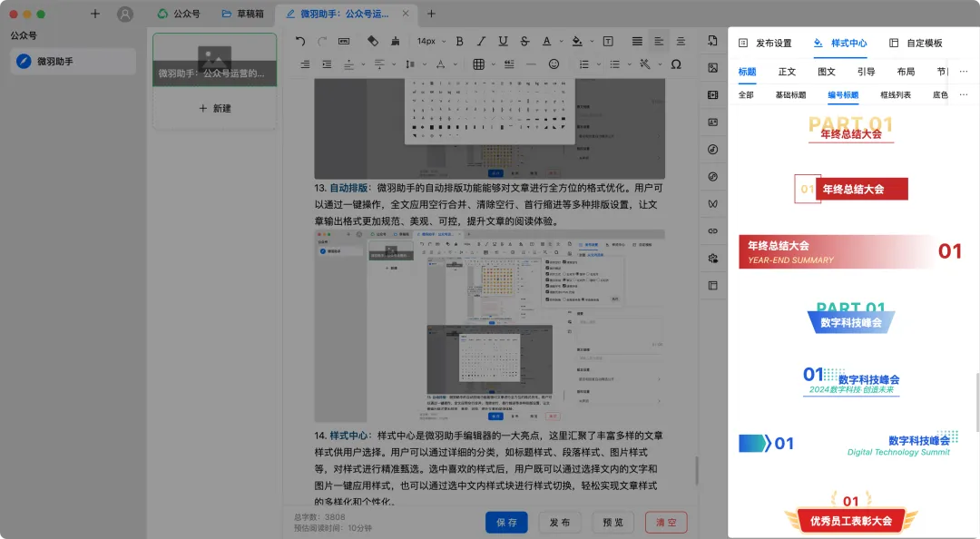
Task: Click the blue 保存 button
Action: point(507,522)
